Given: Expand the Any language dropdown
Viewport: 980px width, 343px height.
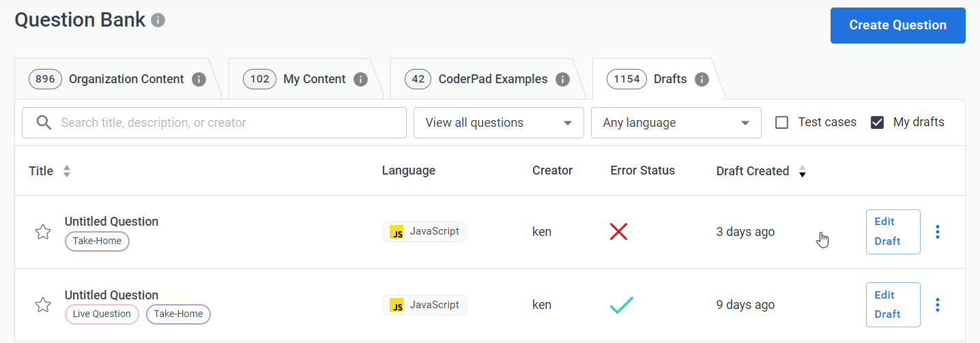Looking at the screenshot, I should click(676, 123).
